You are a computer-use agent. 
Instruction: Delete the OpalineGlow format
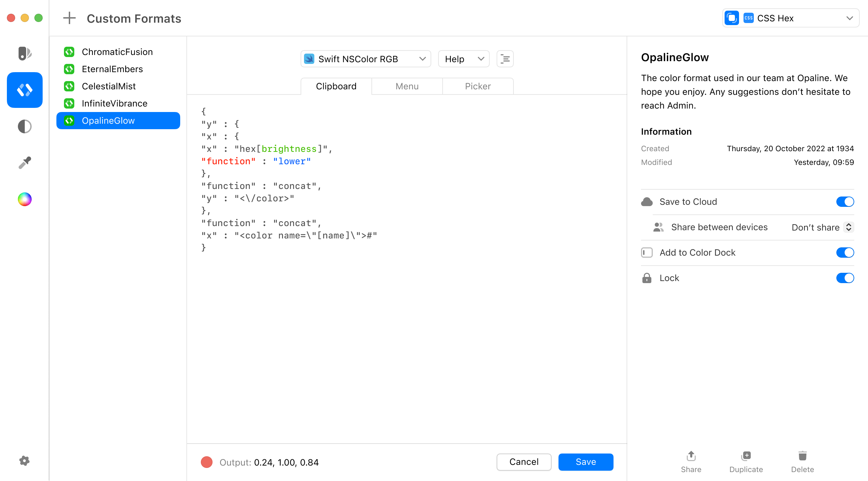pos(803,462)
